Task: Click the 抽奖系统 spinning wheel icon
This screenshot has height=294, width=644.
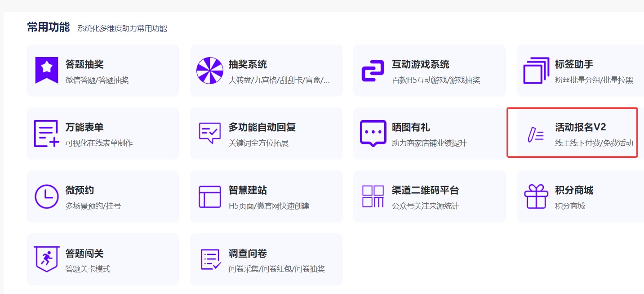Action: 210,71
